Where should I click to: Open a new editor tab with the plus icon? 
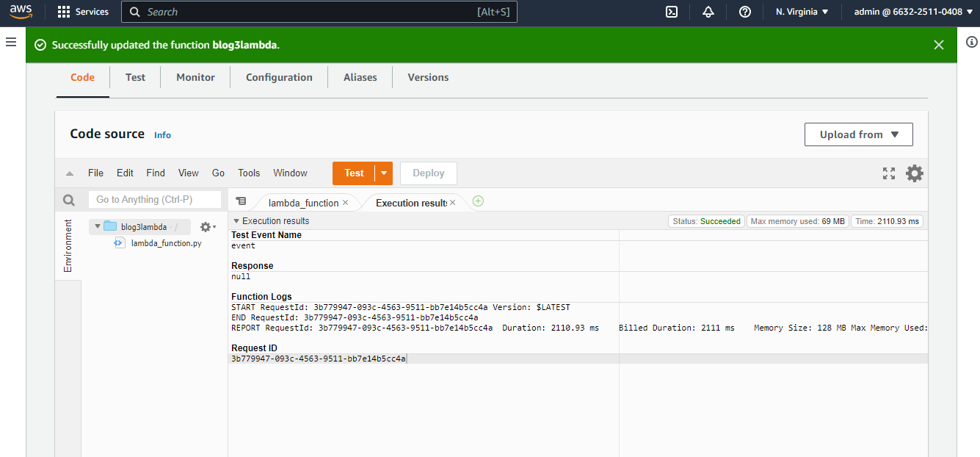click(478, 201)
